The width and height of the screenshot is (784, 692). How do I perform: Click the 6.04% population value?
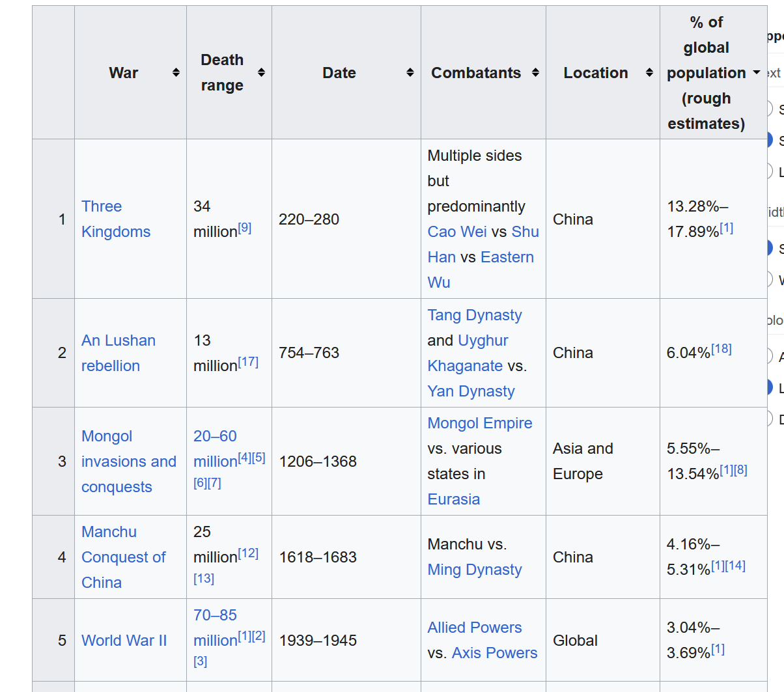click(688, 353)
